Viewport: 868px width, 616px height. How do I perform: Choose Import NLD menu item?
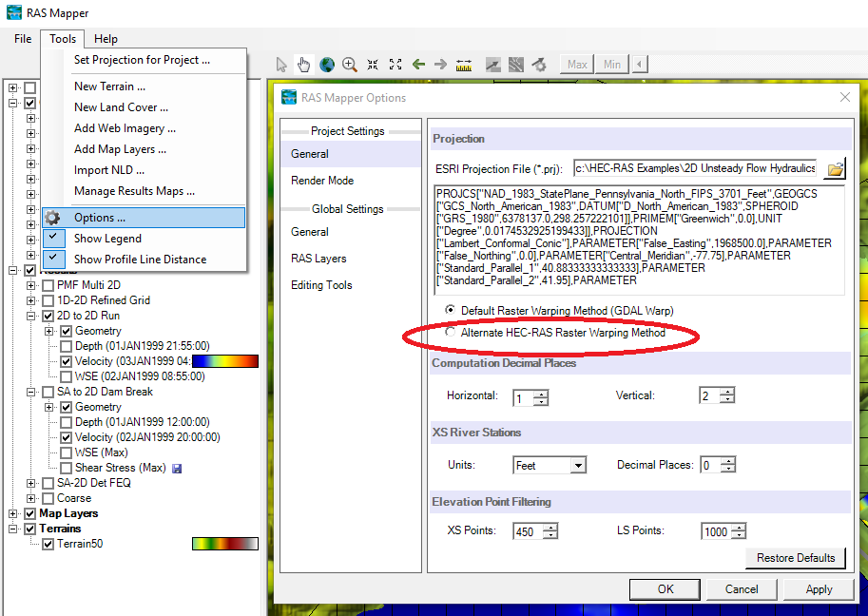[109, 170]
